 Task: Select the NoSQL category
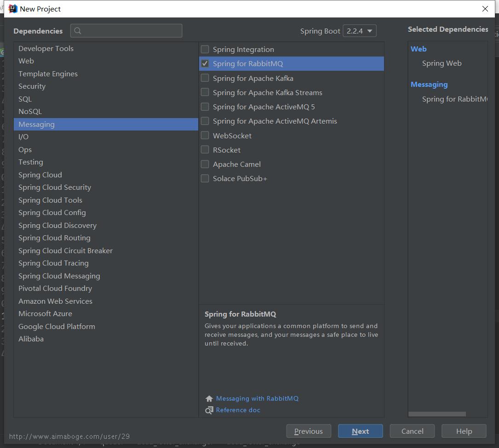coord(106,112)
